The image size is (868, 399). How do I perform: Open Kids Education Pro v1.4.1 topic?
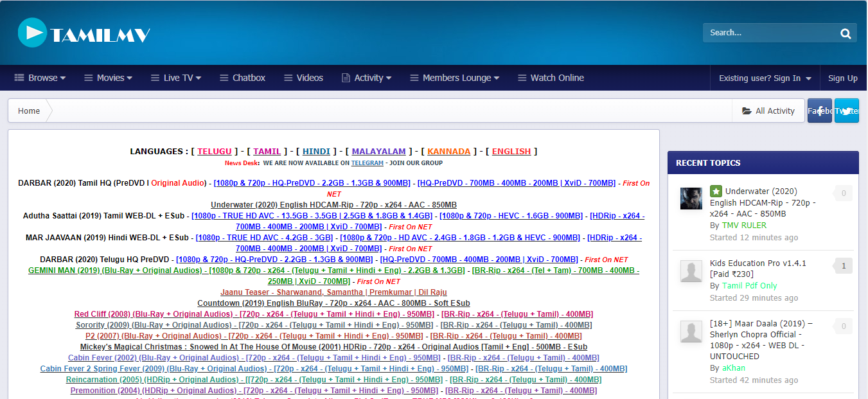point(758,269)
